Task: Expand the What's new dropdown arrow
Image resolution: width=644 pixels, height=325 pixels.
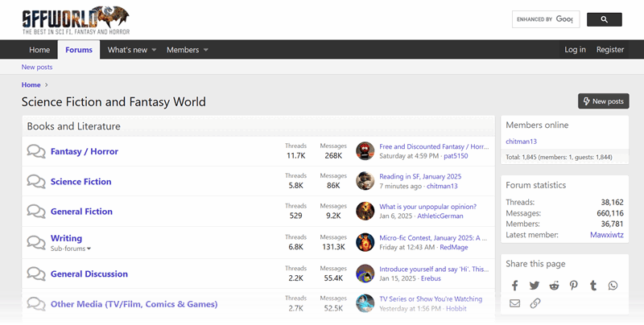Action: [154, 50]
